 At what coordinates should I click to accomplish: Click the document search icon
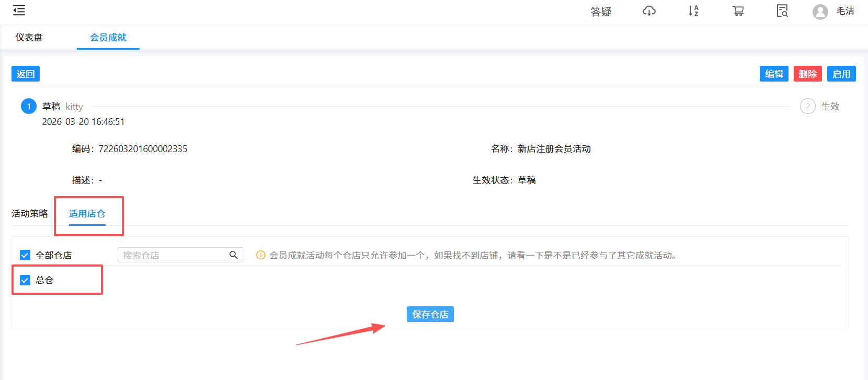click(x=782, y=11)
